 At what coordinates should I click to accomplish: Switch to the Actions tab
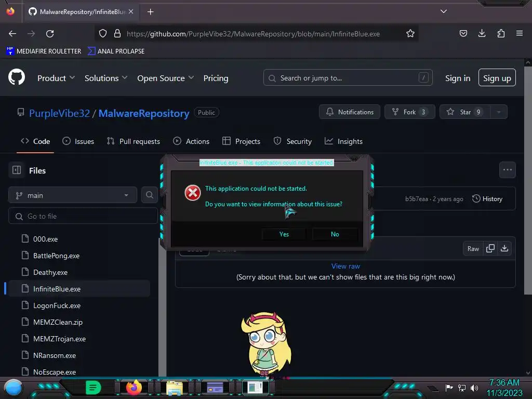point(191,141)
